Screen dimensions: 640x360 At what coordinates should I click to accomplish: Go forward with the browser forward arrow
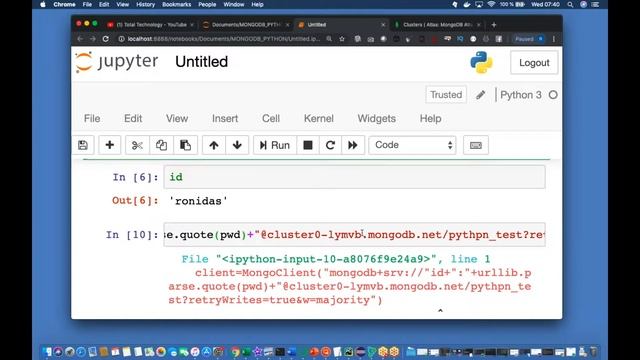[x=93, y=39]
